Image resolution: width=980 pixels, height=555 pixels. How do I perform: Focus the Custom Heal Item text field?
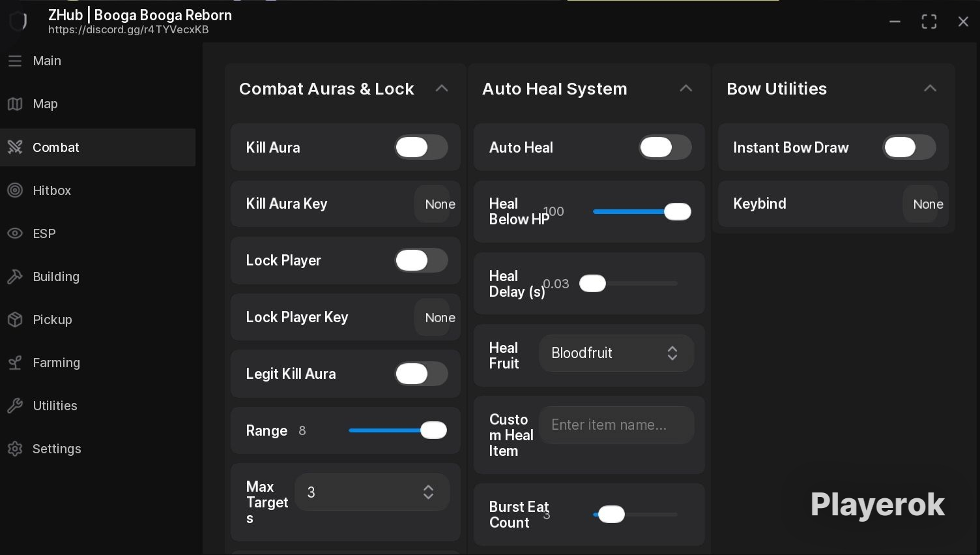point(616,425)
